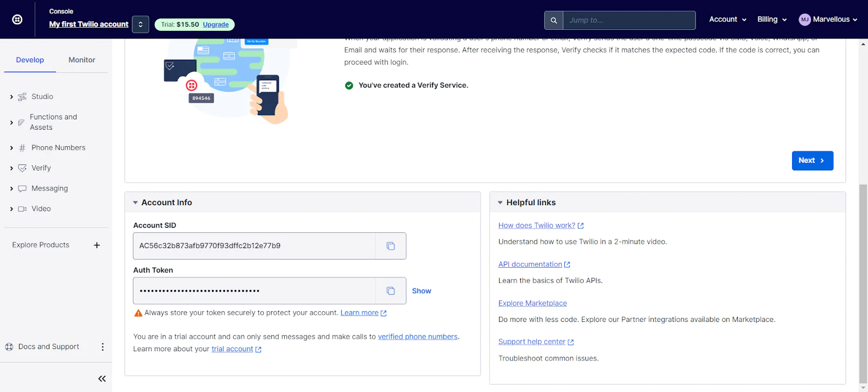868x392 pixels.
Task: Click the scrollbar up arrow
Action: tap(863, 44)
